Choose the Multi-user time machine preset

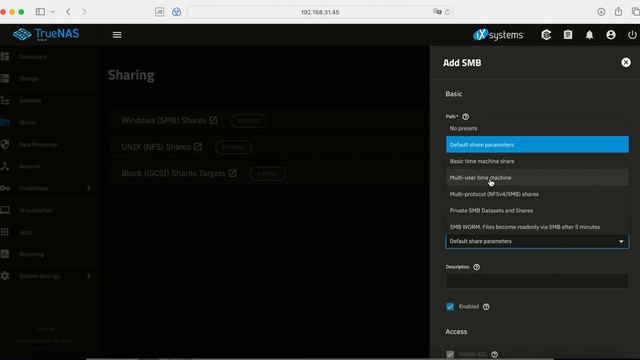click(x=537, y=178)
